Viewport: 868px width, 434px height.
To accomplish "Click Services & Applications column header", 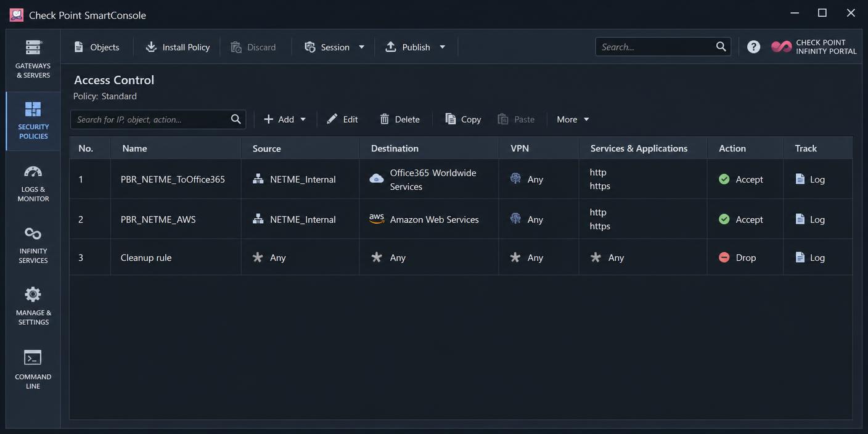I will tap(643, 148).
